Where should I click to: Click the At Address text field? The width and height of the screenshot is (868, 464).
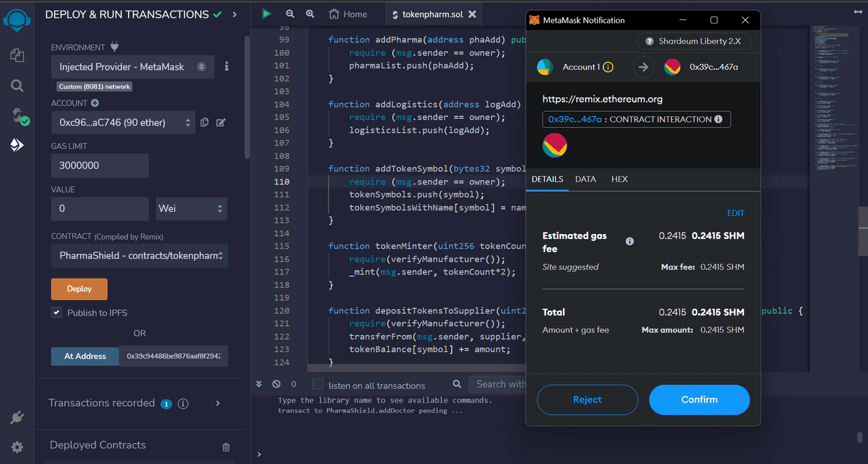point(174,356)
